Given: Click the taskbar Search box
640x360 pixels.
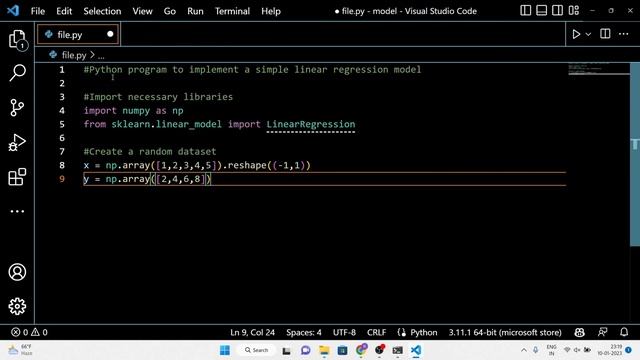Looking at the screenshot, I should pos(256,350).
